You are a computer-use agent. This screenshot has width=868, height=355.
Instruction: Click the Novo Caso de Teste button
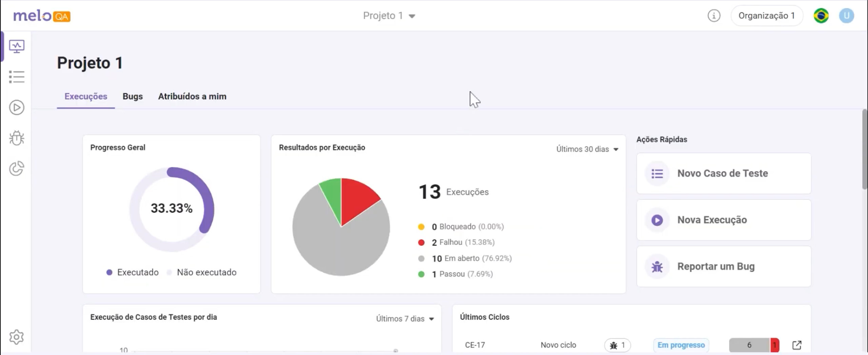tap(724, 173)
